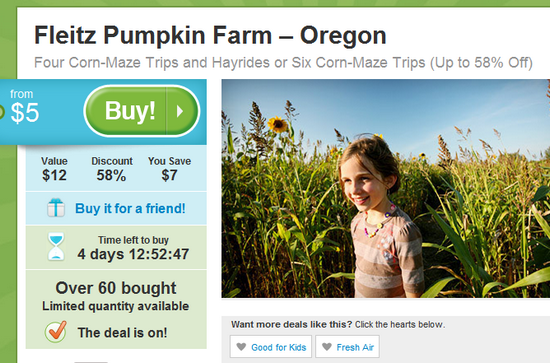Click the from $5 price label
The height and width of the screenshot is (363, 550).
point(25,107)
